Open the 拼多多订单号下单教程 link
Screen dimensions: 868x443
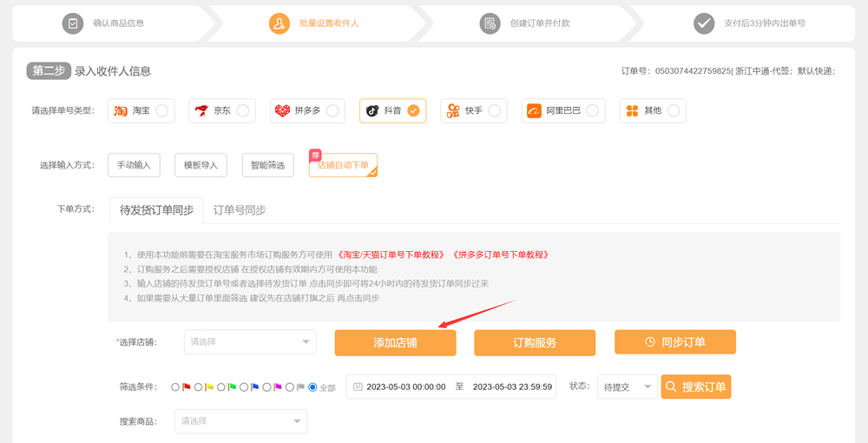click(x=499, y=255)
